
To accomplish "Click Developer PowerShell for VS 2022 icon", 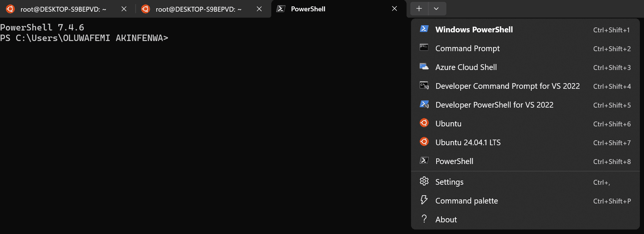I will pos(424,104).
